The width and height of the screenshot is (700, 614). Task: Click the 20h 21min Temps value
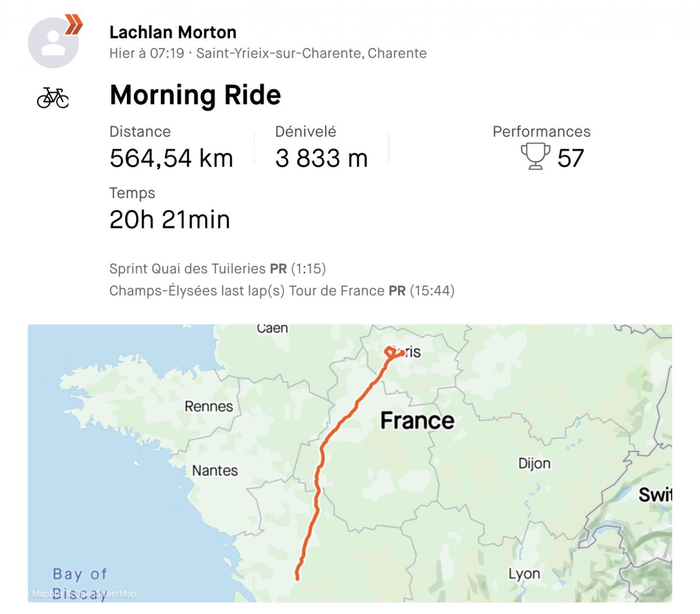170,220
